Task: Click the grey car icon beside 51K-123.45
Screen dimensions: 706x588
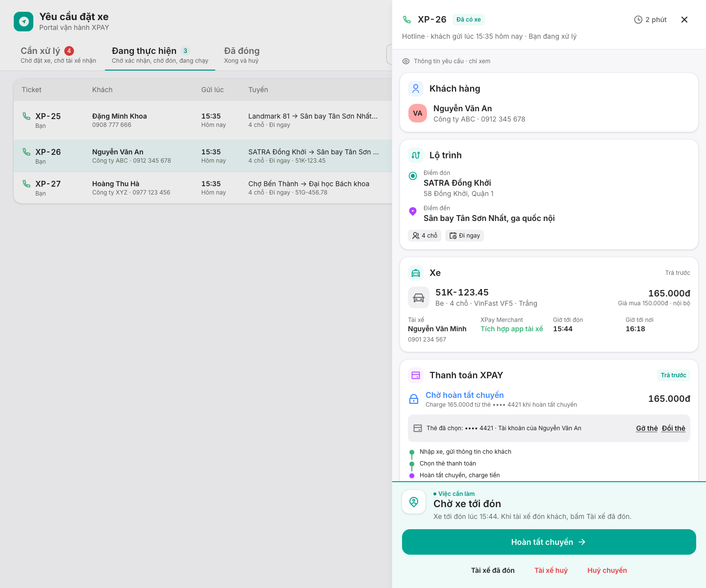Action: point(419,297)
